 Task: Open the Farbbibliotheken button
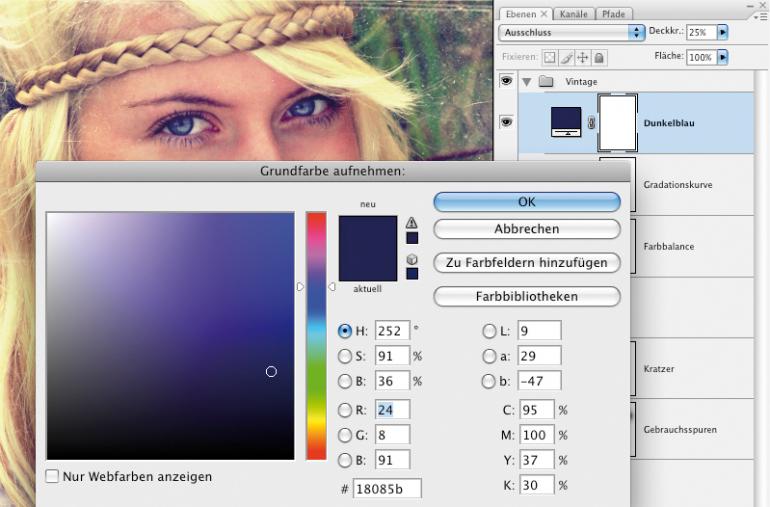527,297
